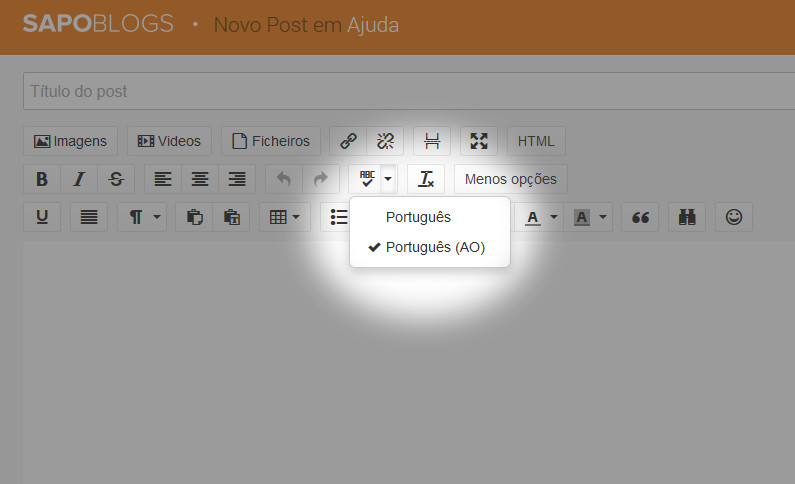Insert a blockquote
Image resolution: width=795 pixels, height=484 pixels.
[640, 217]
